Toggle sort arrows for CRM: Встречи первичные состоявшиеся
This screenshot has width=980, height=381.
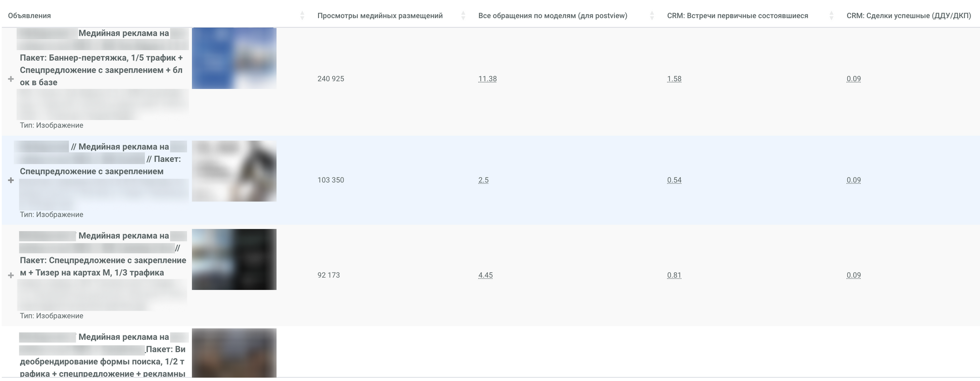(831, 16)
